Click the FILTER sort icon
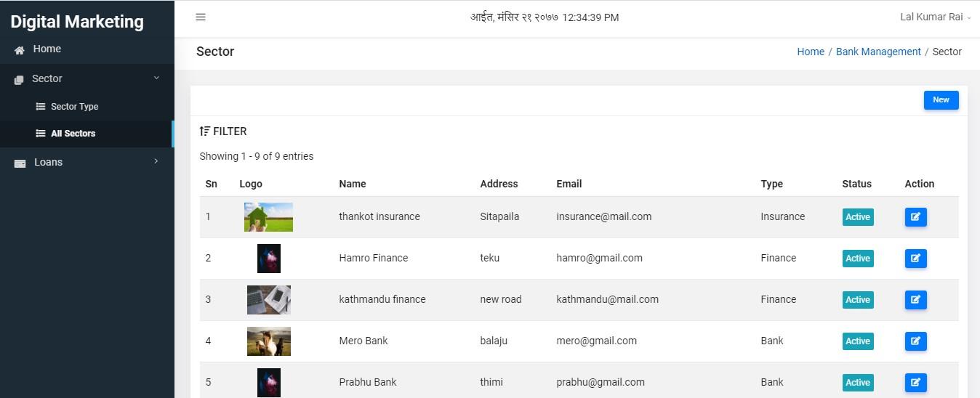 (x=204, y=131)
